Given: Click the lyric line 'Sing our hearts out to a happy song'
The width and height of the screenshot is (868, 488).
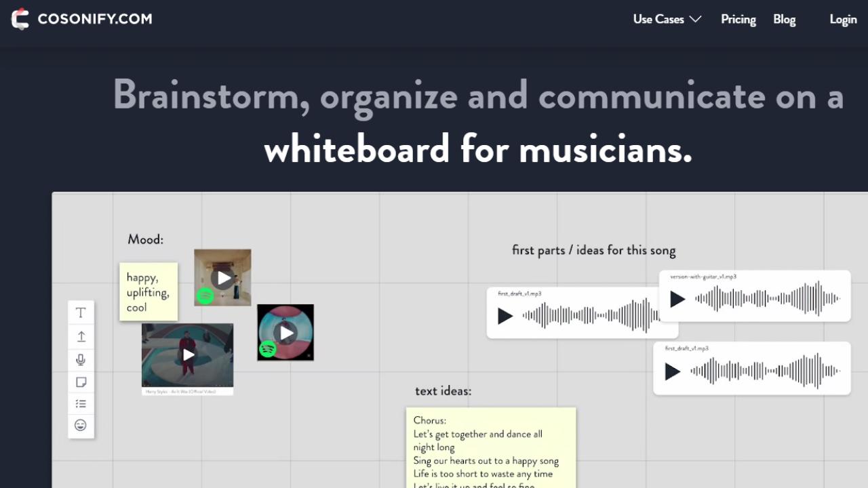Looking at the screenshot, I should tap(486, 461).
